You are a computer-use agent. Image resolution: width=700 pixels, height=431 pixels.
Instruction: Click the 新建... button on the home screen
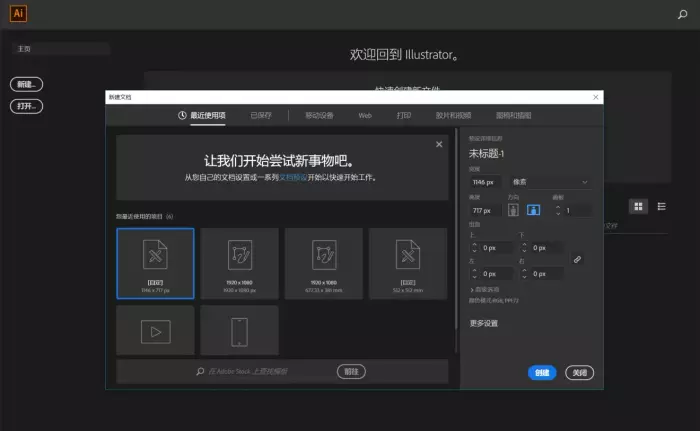pyautogui.click(x=26, y=84)
